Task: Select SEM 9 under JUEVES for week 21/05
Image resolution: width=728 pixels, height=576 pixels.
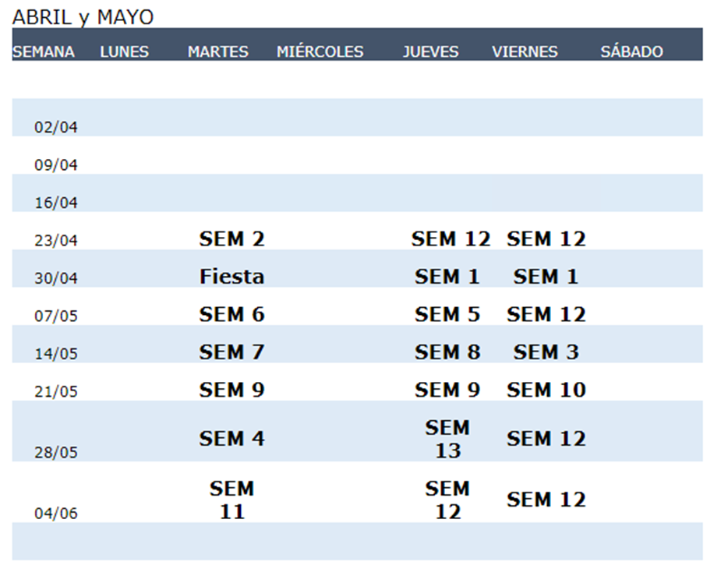Action: pos(447,390)
